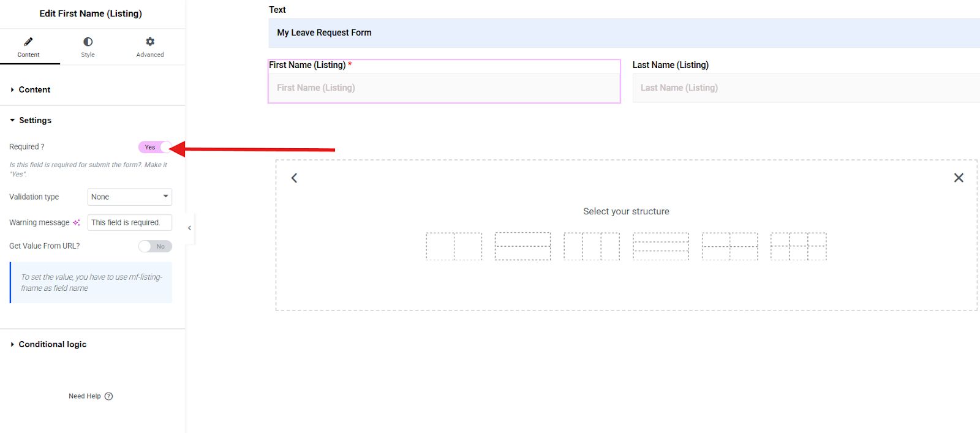Screen dimensions: 980x433
Task: Click the First Name (Listing) field label
Action: pyautogui.click(x=307, y=65)
